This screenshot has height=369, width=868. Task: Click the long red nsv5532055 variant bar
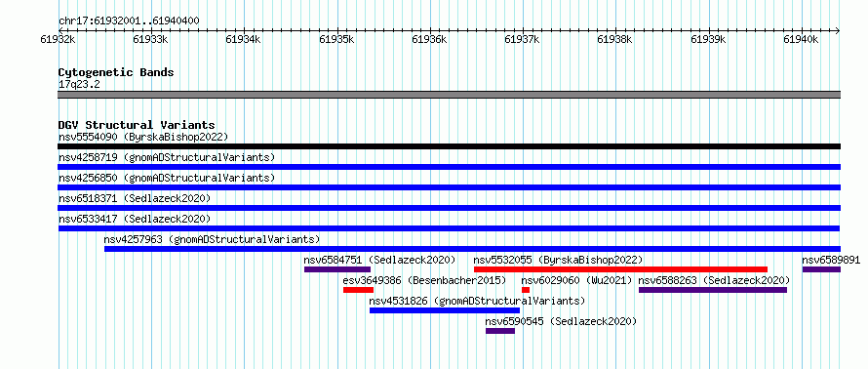pos(620,269)
